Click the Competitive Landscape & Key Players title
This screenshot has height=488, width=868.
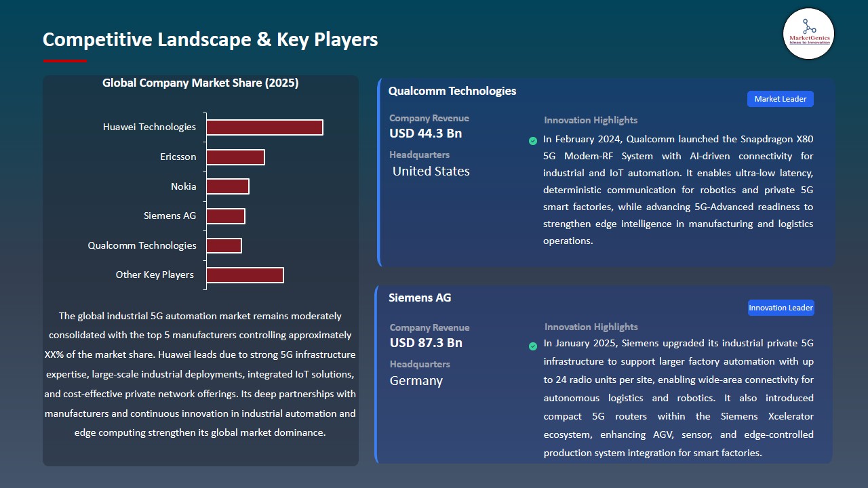click(x=210, y=39)
